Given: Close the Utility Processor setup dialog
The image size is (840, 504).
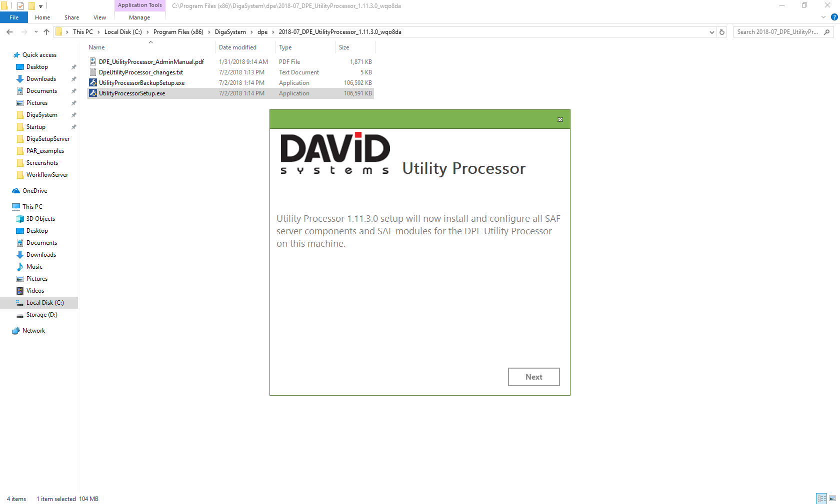Looking at the screenshot, I should click(x=560, y=119).
